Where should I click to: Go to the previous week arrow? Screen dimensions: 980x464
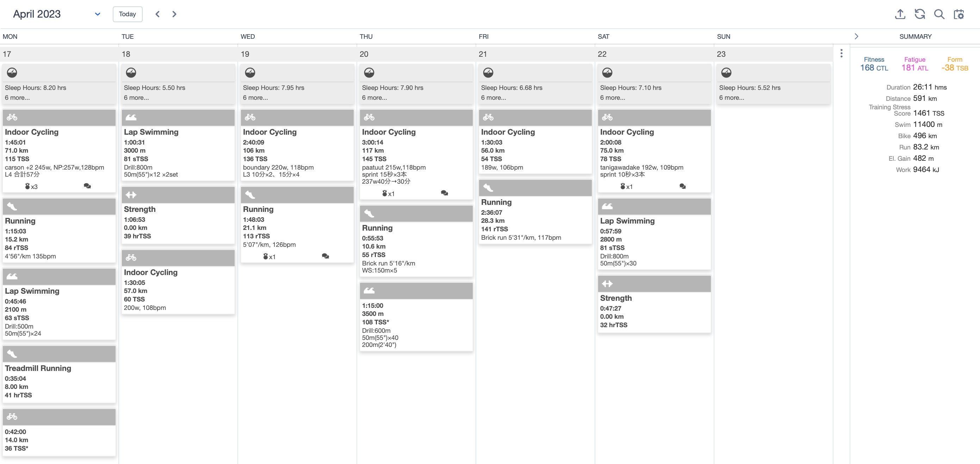coord(157,14)
